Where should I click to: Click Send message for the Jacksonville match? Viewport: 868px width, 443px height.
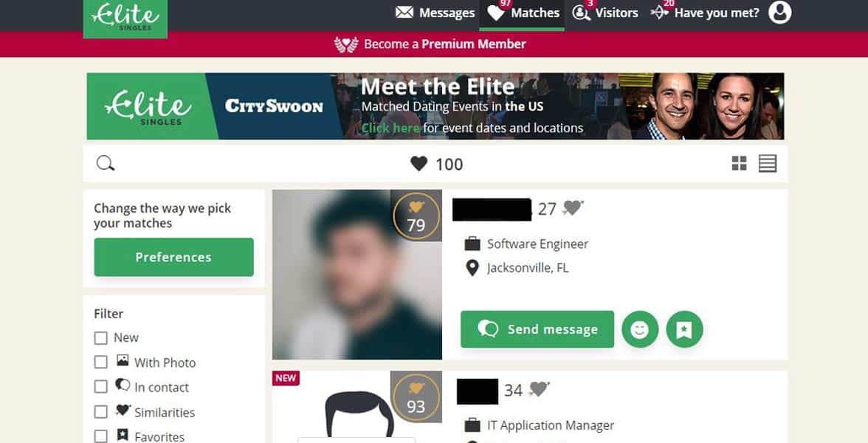pyautogui.click(x=537, y=329)
